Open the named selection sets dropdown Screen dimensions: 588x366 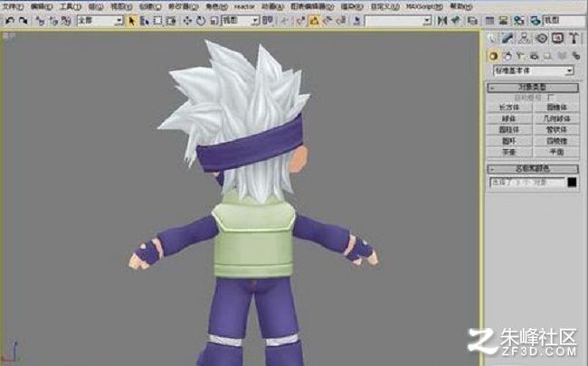(x=398, y=21)
